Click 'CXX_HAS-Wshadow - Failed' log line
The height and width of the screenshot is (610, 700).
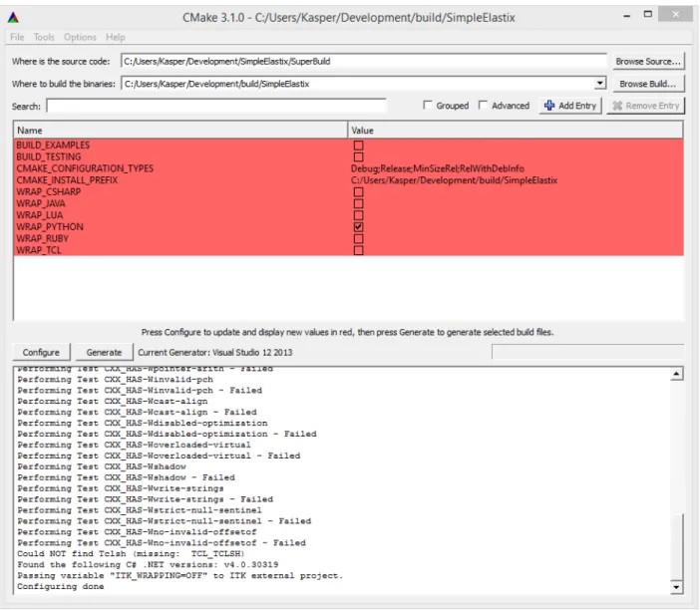point(126,477)
